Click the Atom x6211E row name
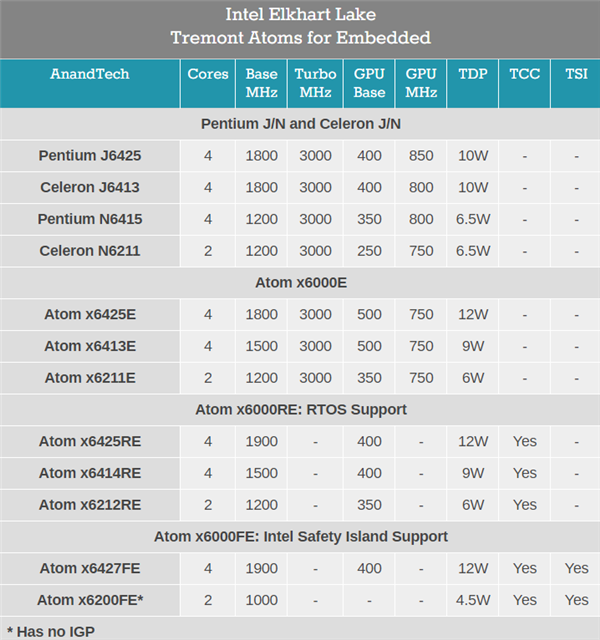600x640 pixels. [x=90, y=378]
